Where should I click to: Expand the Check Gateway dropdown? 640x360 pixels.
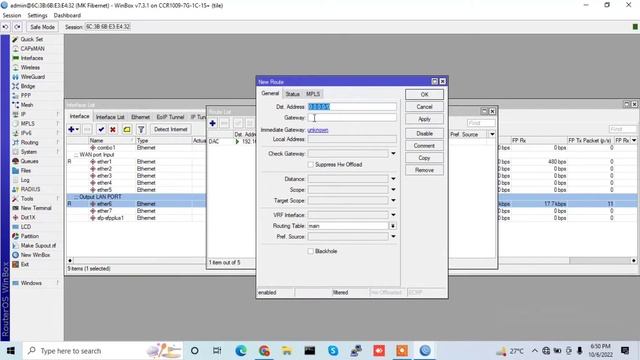(393, 153)
